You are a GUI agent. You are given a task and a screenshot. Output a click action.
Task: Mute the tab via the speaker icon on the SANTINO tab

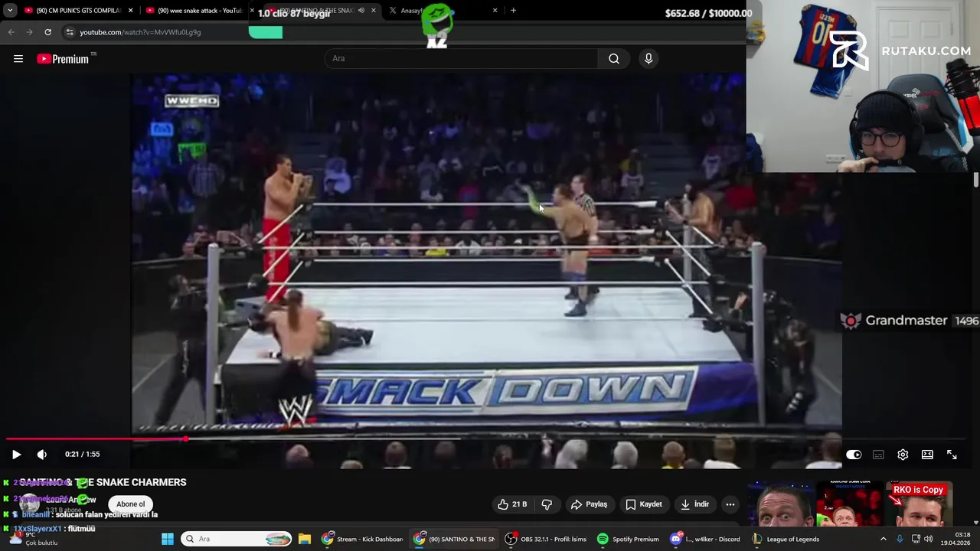click(x=361, y=11)
